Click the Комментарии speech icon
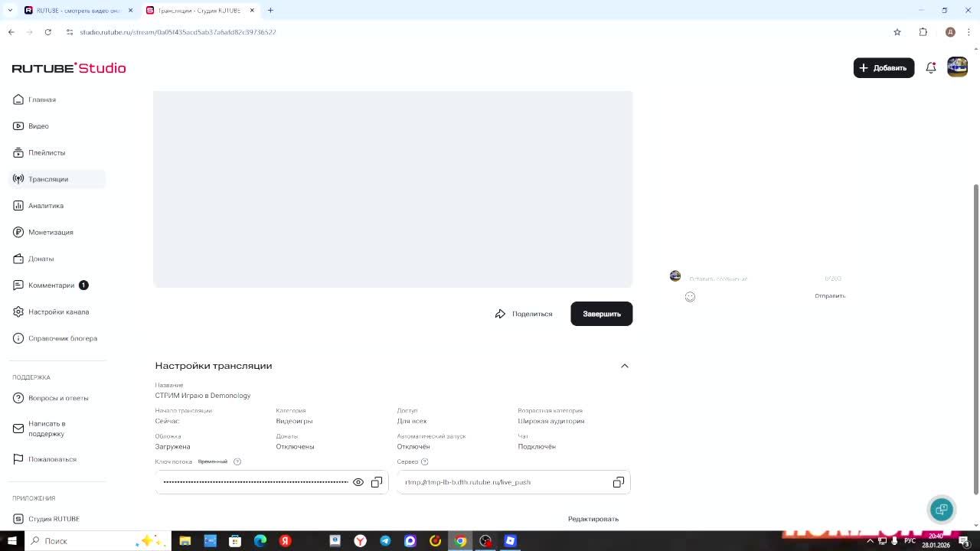This screenshot has height=551, width=980. pos(18,285)
